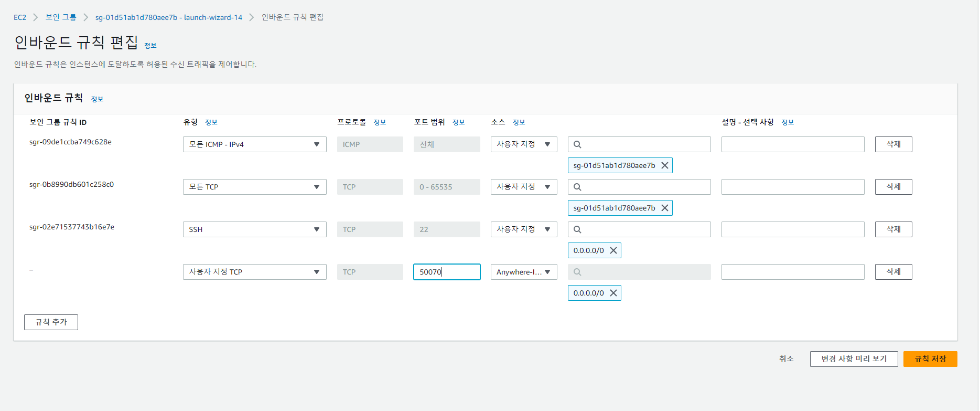This screenshot has height=411, width=980.
Task: Click 정보 link next to 설명 - 선택 사항 column
Action: [788, 122]
